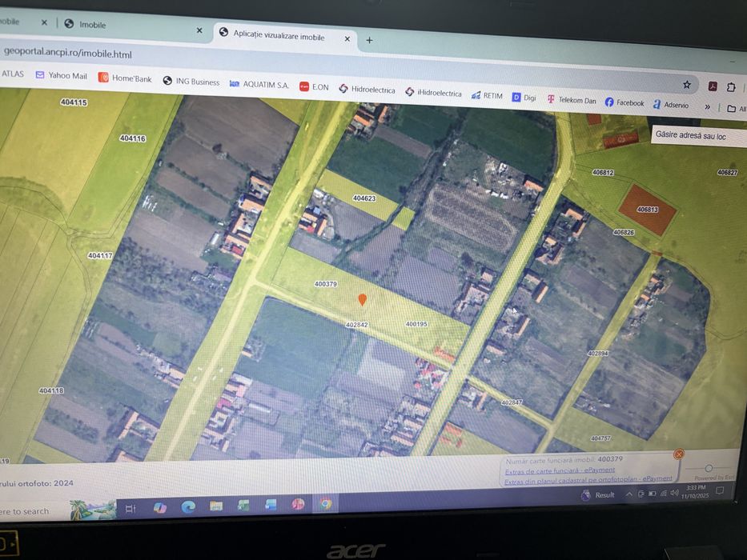The image size is (747, 560).
Task: Click the orange location pin on parcel 400379
Action: pos(362,299)
